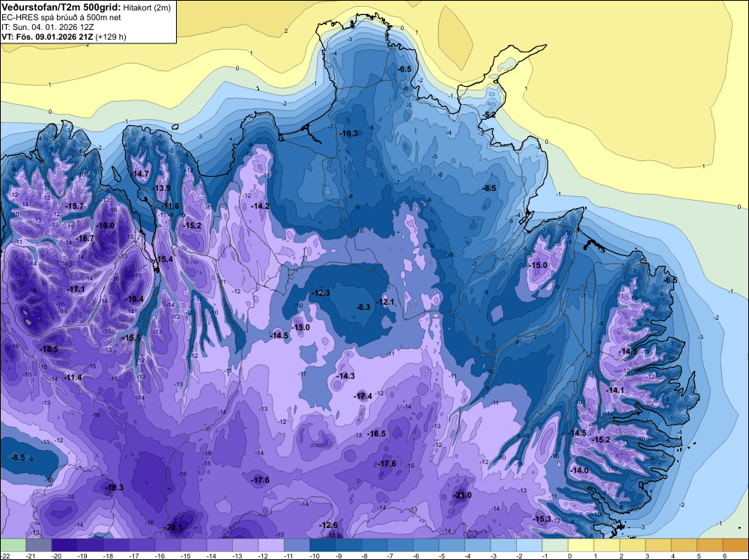Click the -5.2 temperature value
This screenshot has width=749, height=560.
click(x=488, y=115)
